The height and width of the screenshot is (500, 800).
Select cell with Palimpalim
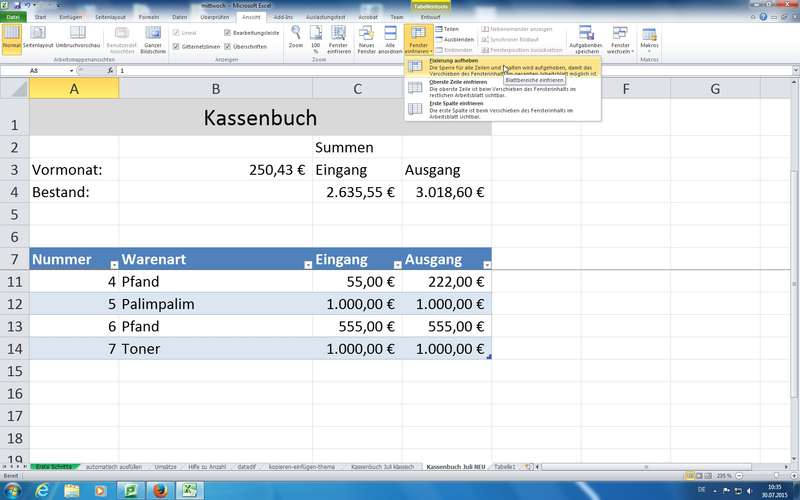216,304
